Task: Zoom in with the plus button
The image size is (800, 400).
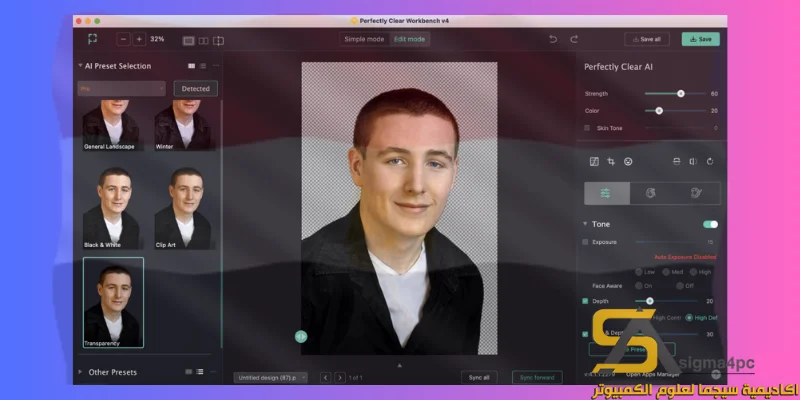Action: (x=139, y=39)
